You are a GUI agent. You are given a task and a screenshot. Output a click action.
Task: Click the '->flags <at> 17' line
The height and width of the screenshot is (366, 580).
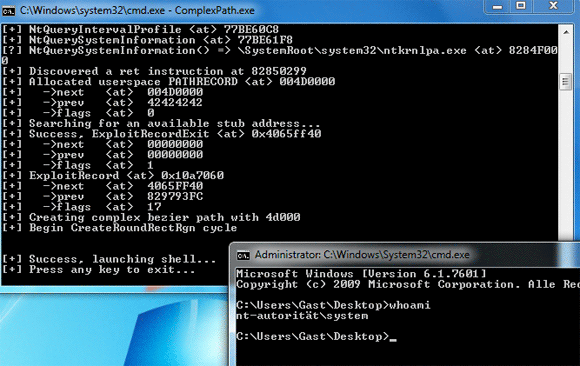click(82, 206)
